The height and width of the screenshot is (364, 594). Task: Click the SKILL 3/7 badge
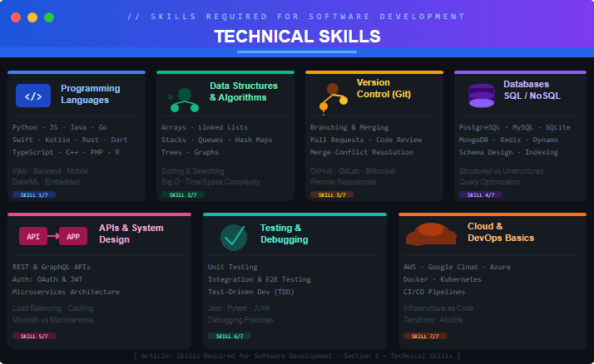[x=332, y=194]
